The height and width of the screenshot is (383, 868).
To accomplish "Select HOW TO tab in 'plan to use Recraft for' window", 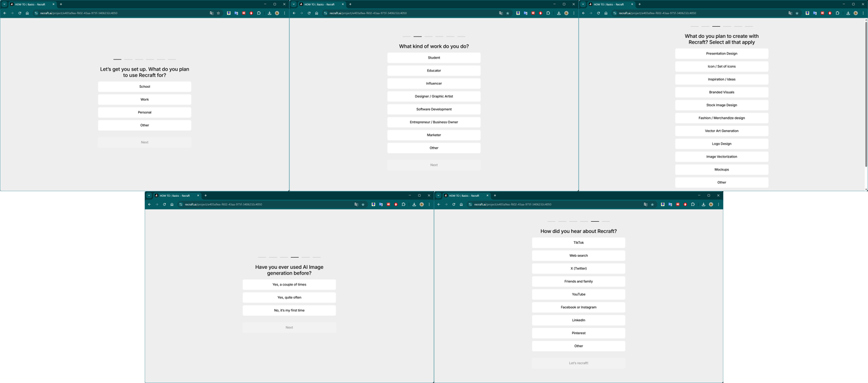I will tap(32, 4).
